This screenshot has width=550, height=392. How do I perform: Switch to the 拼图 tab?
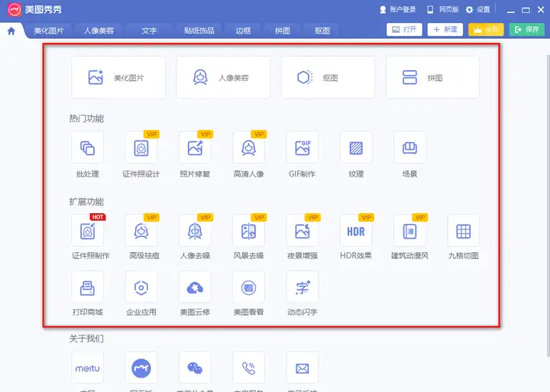(x=283, y=31)
